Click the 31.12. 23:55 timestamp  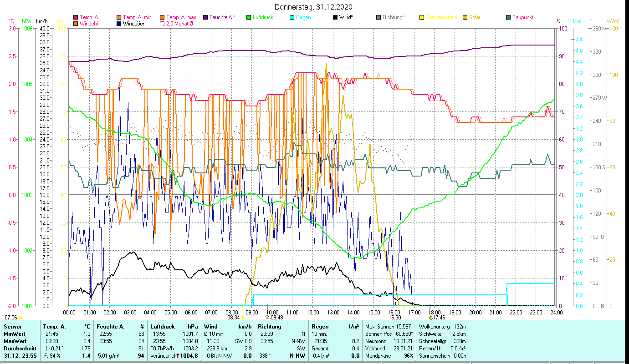[21, 356]
